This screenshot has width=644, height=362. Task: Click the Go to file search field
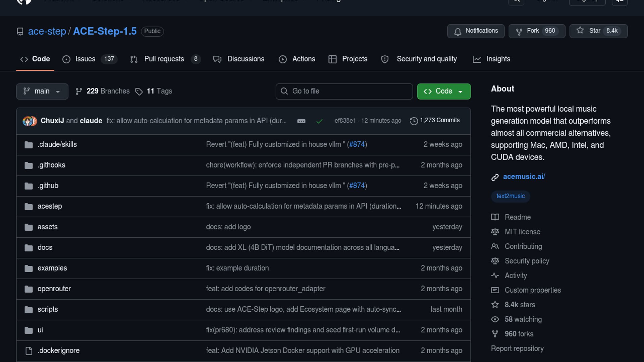(x=344, y=91)
